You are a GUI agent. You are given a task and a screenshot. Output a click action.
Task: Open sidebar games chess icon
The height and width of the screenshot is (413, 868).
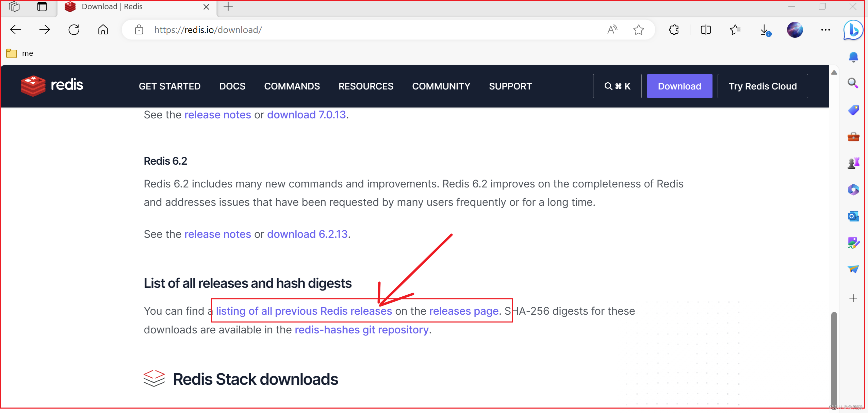[x=853, y=163]
